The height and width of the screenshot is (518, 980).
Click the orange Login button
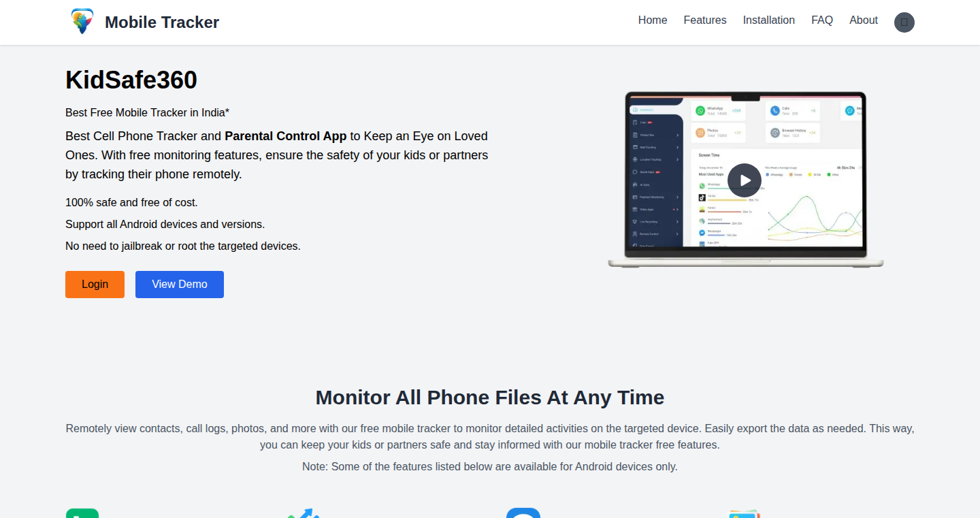(x=95, y=285)
